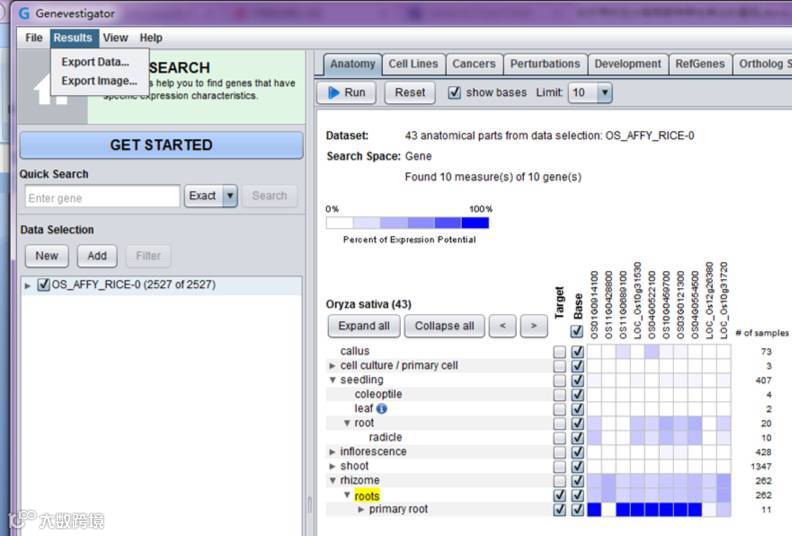Collapse the root node under seedling
792x536 pixels.
point(346,423)
